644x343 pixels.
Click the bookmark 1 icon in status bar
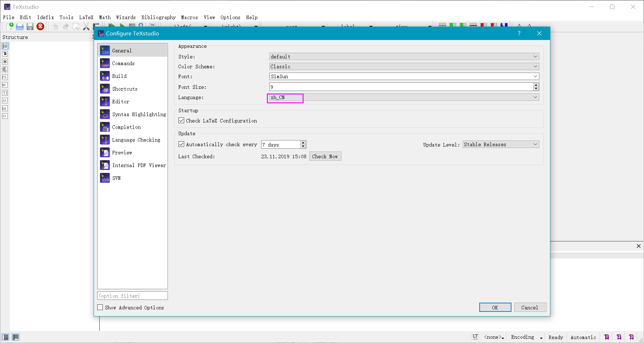coord(607,337)
